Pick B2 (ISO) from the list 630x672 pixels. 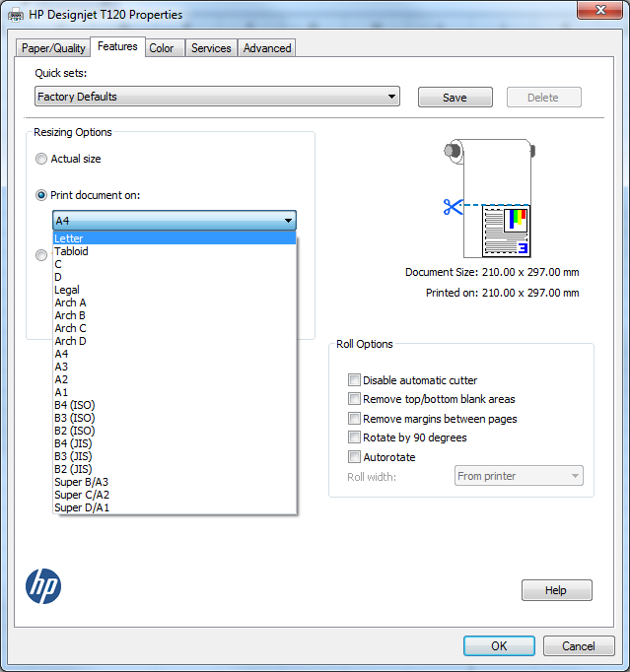tap(175, 431)
